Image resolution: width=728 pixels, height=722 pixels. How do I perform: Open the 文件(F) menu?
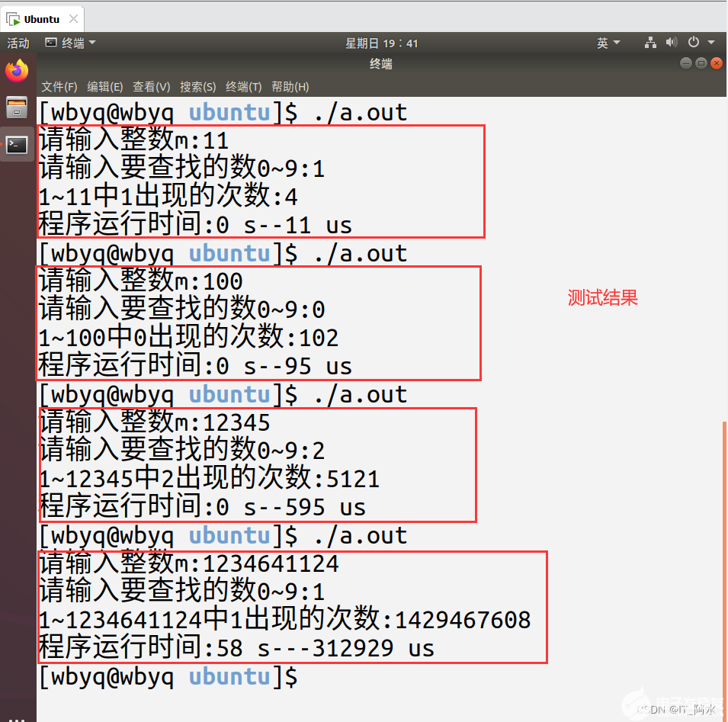click(59, 86)
